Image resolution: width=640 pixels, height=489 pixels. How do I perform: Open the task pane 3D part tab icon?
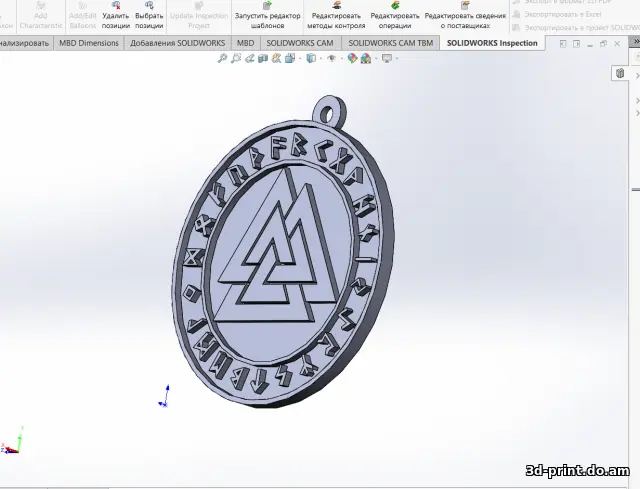click(620, 73)
